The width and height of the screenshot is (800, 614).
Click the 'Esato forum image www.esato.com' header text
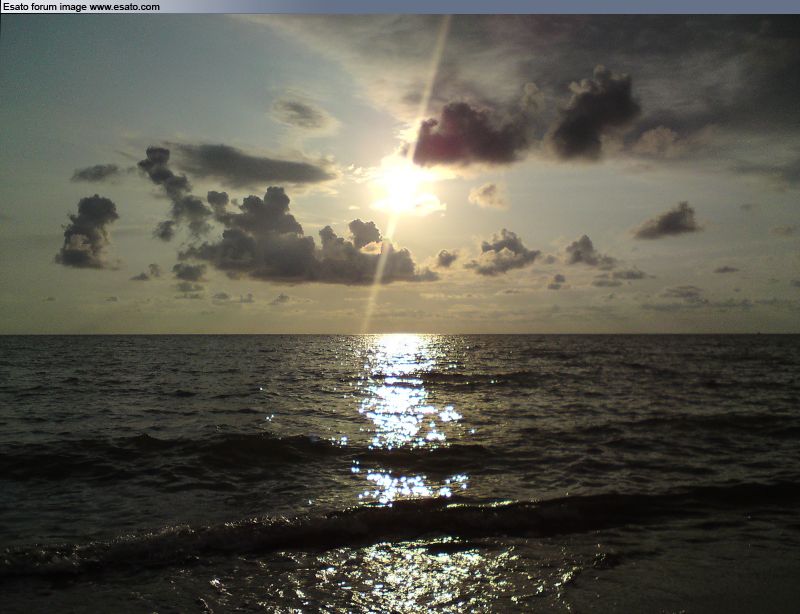coord(81,7)
